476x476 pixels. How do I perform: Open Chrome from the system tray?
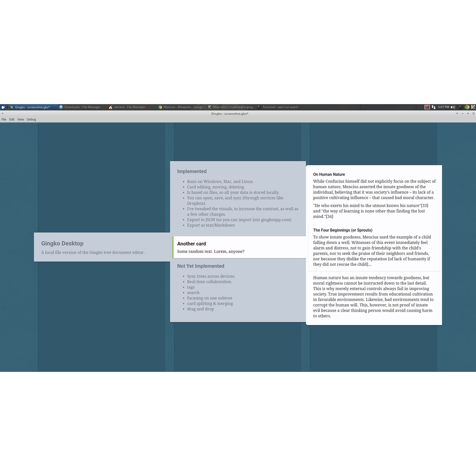click(x=466, y=107)
